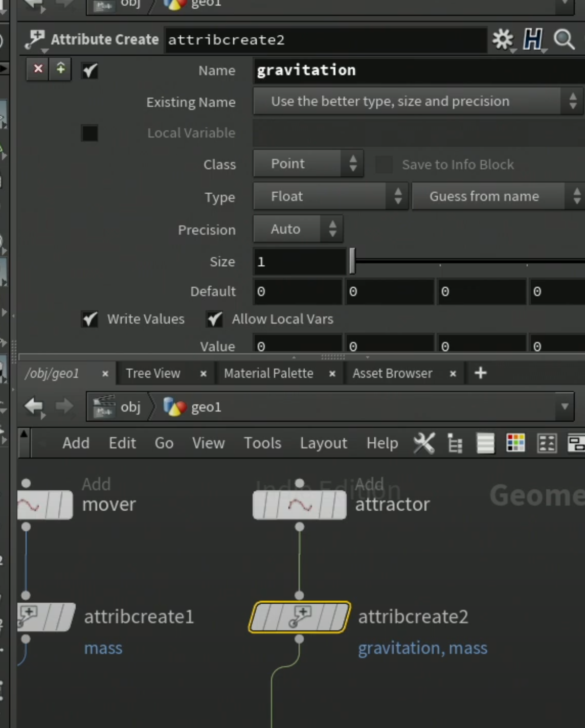
Task: Select the attribcreate2 node
Action: pyautogui.click(x=300, y=617)
